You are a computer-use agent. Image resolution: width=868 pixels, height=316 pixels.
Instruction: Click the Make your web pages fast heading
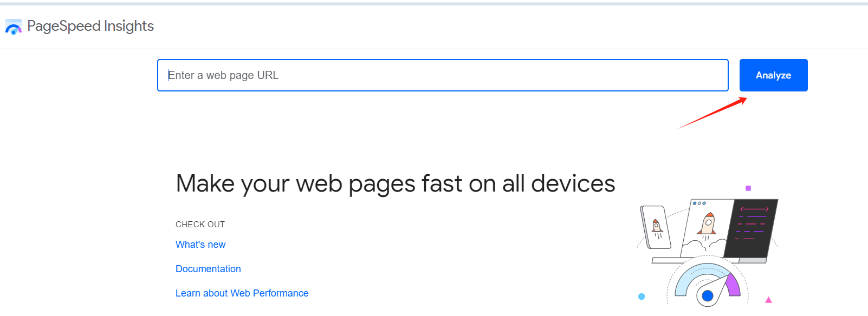[x=395, y=183]
